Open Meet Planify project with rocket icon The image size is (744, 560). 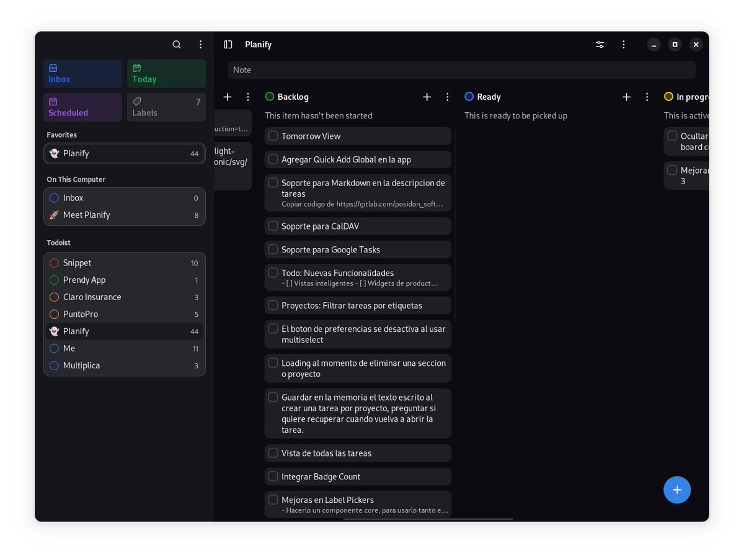124,215
